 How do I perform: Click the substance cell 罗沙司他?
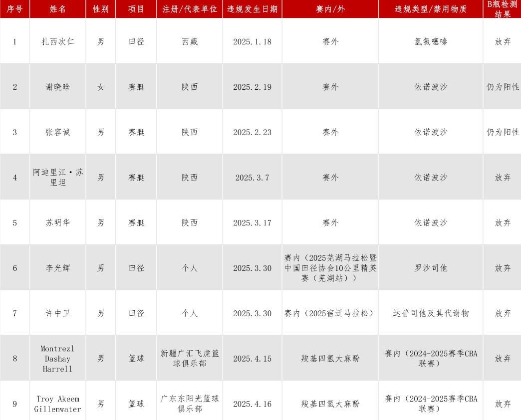(x=431, y=268)
